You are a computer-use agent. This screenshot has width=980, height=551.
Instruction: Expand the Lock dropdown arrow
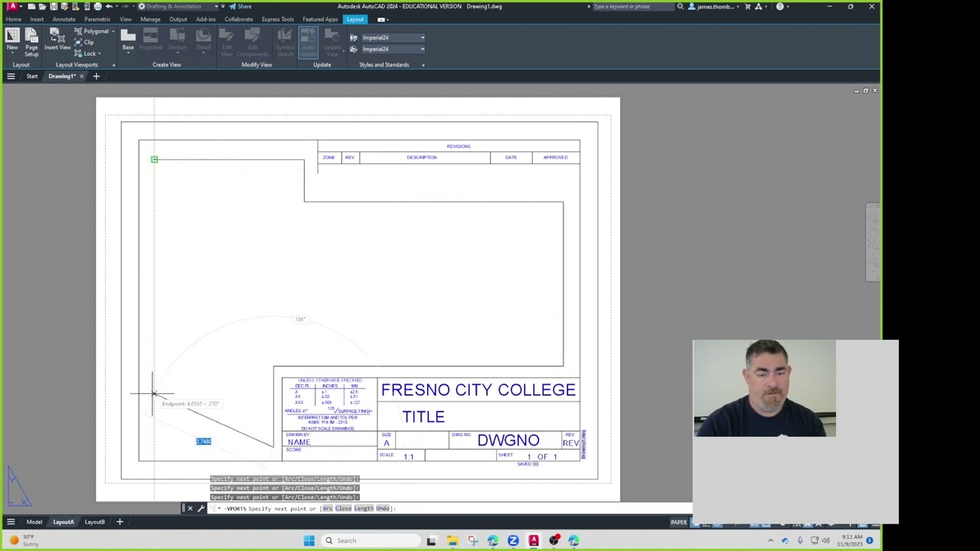(100, 54)
